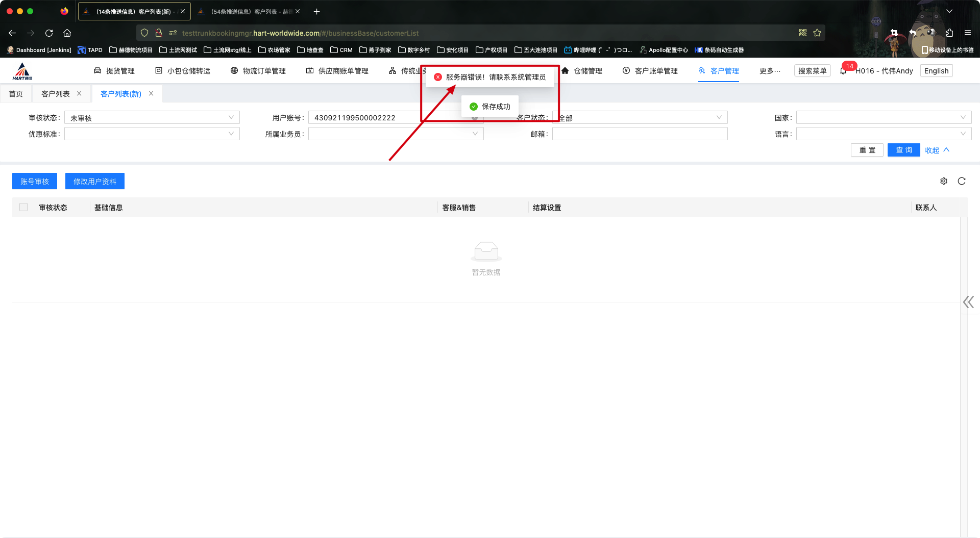Click the HART logo in header
980x538 pixels.
point(22,71)
